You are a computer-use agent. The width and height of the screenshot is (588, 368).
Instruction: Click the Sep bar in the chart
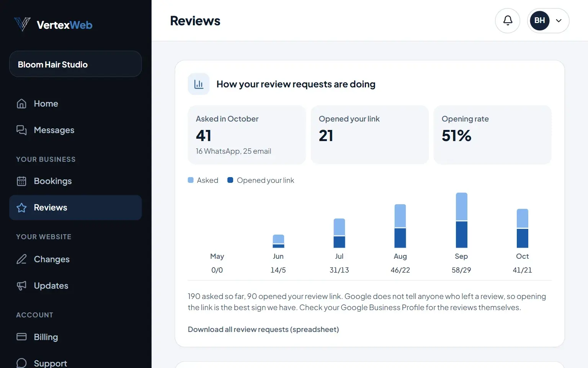[x=461, y=220]
